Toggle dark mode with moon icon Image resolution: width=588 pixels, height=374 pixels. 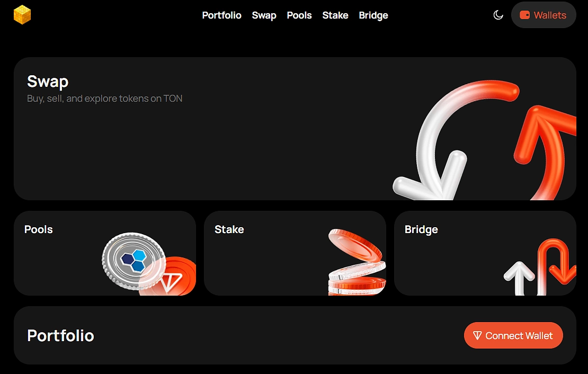pyautogui.click(x=498, y=15)
